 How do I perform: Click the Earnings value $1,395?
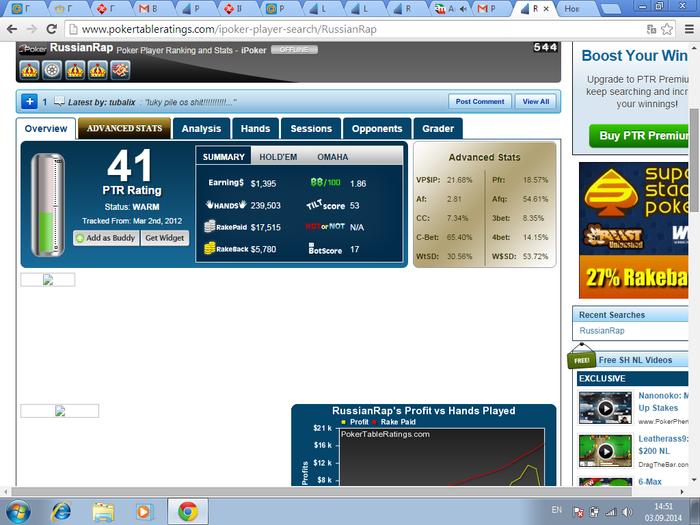click(263, 183)
